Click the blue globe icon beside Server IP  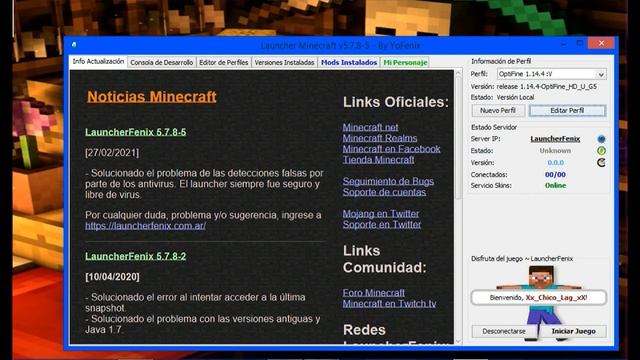coord(601,139)
